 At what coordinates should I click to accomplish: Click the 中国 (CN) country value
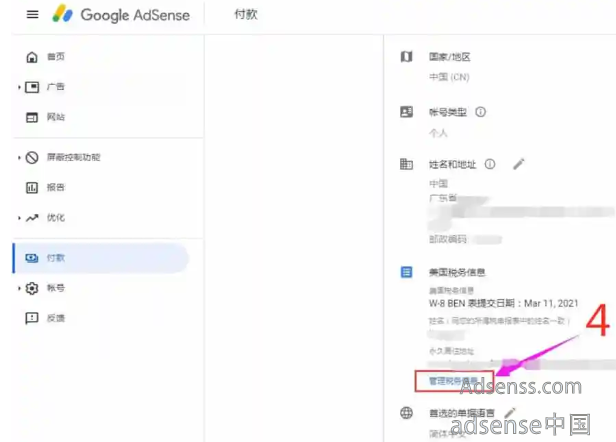point(449,77)
